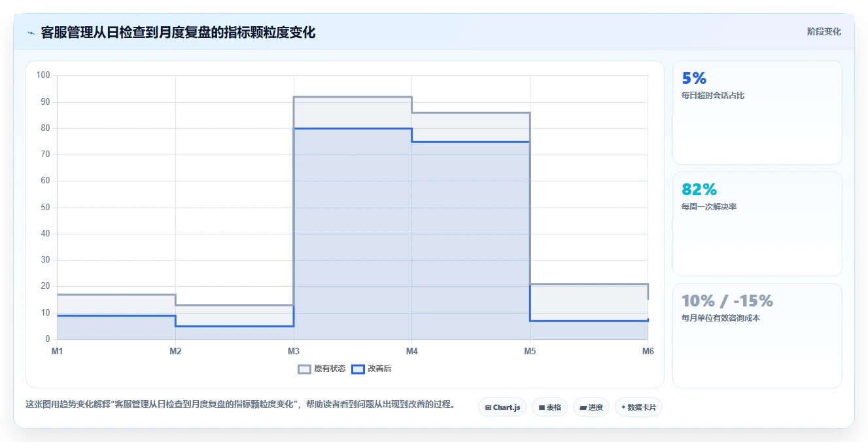Click the 每日超时会话占比 caption text
The width and height of the screenshot is (868, 442).
(x=713, y=96)
